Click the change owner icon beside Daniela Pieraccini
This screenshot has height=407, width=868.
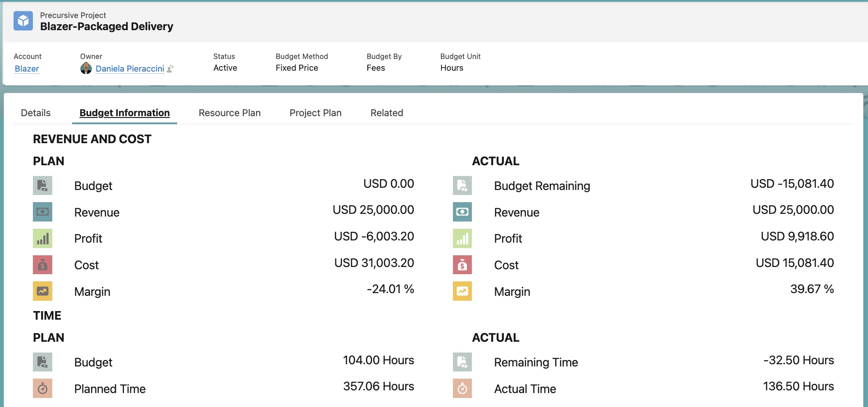[x=170, y=69]
